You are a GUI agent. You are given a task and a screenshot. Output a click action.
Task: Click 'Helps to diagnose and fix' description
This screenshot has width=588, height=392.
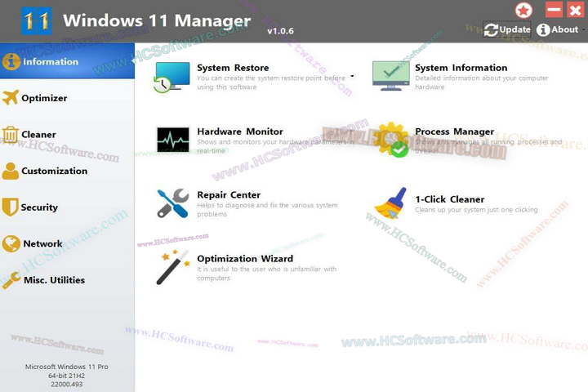coord(267,210)
